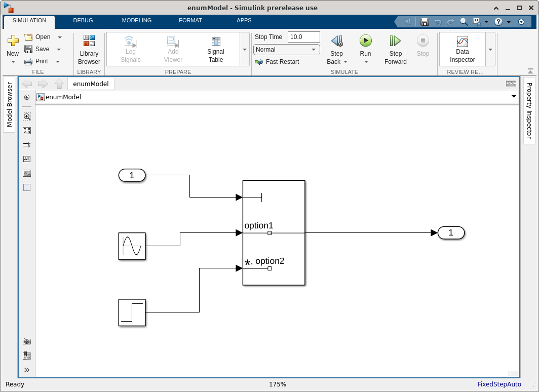Expand the Save options arrow
The height and width of the screenshot is (392, 539).
coord(59,50)
